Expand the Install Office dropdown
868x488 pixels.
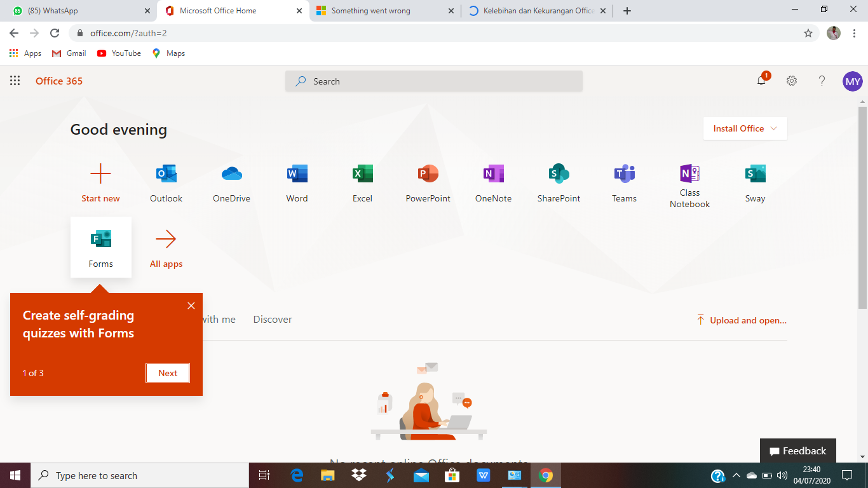745,128
